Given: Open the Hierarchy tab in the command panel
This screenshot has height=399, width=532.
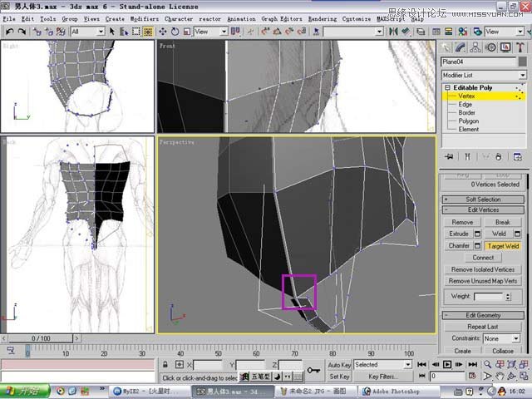Looking at the screenshot, I should [474, 47].
